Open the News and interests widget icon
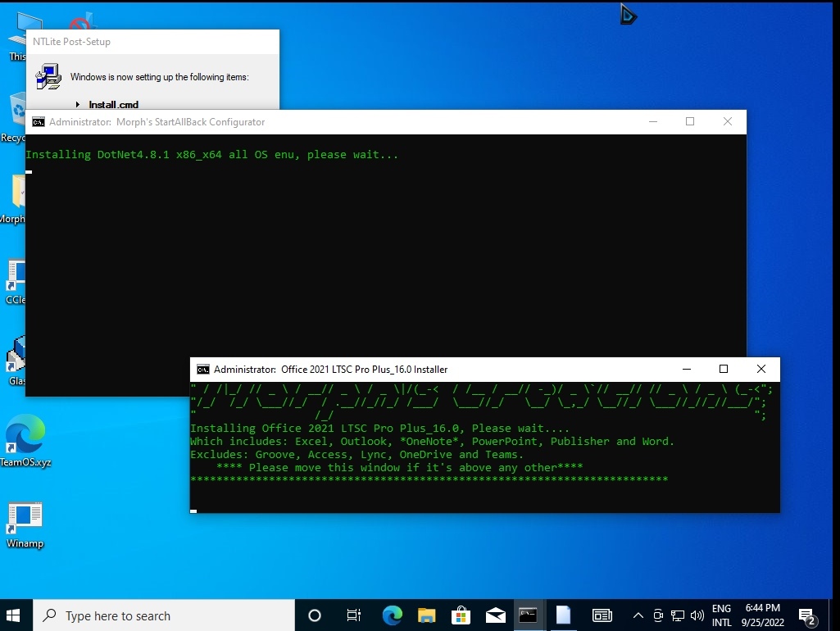The height and width of the screenshot is (631, 840). click(602, 615)
